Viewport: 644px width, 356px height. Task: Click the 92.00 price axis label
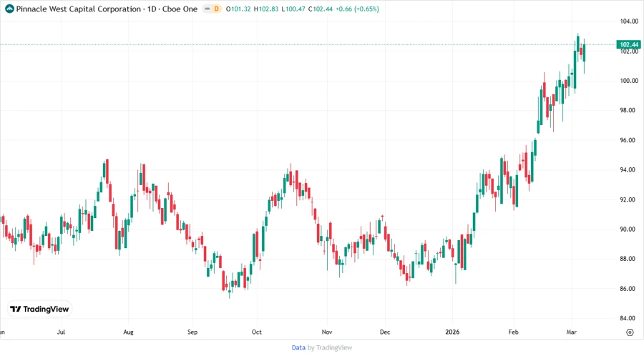coord(629,199)
